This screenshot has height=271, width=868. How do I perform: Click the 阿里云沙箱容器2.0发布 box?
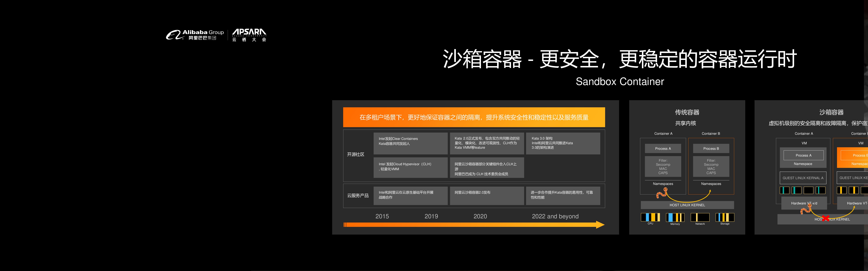487,196
